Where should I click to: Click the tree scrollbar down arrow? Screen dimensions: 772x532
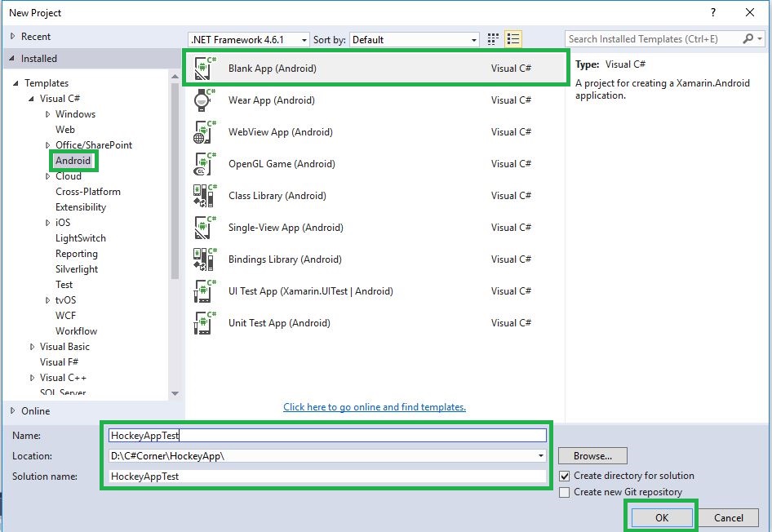tap(175, 393)
